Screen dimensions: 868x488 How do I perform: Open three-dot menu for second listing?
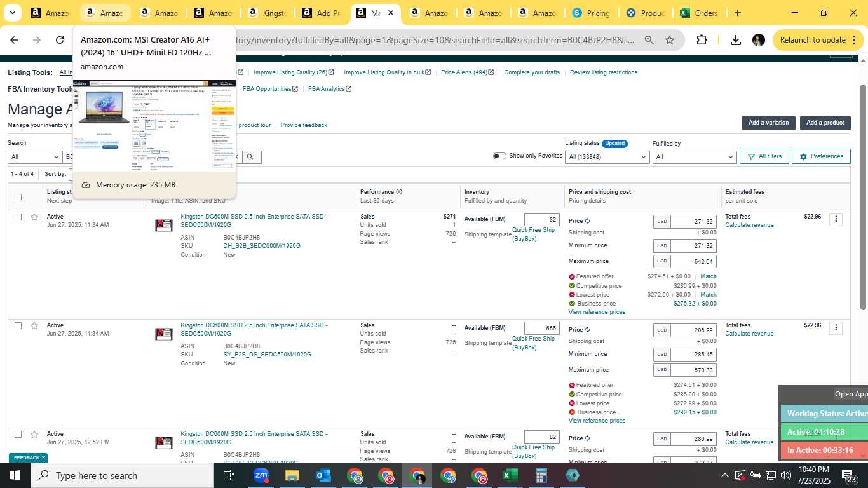836,328
